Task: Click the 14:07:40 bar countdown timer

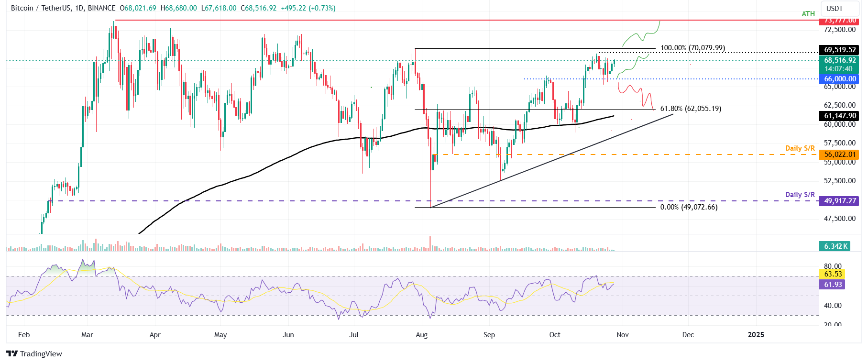Action: click(838, 69)
